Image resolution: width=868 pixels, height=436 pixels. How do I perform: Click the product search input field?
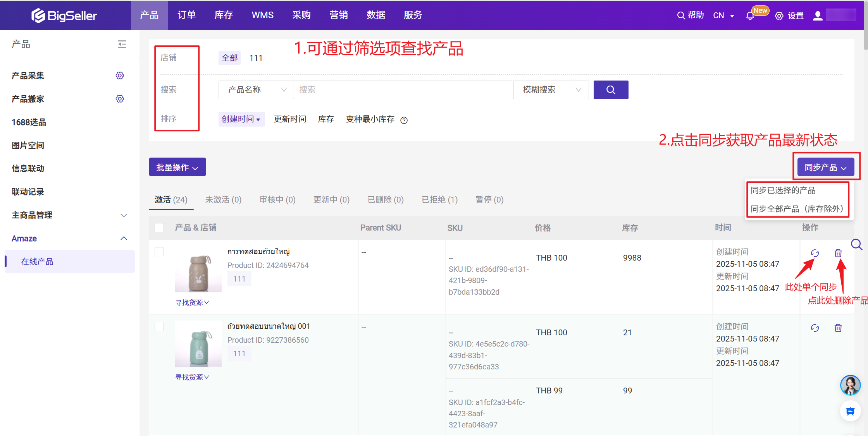point(403,90)
